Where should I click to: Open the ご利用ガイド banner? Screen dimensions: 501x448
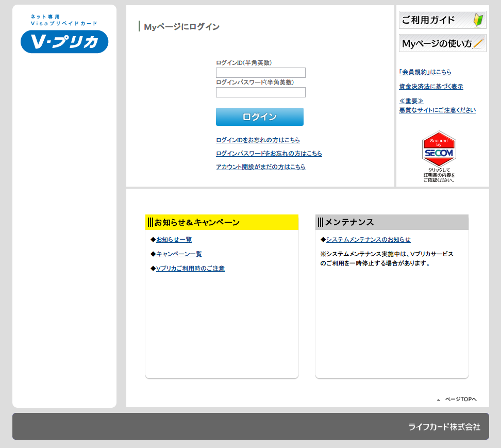click(442, 20)
